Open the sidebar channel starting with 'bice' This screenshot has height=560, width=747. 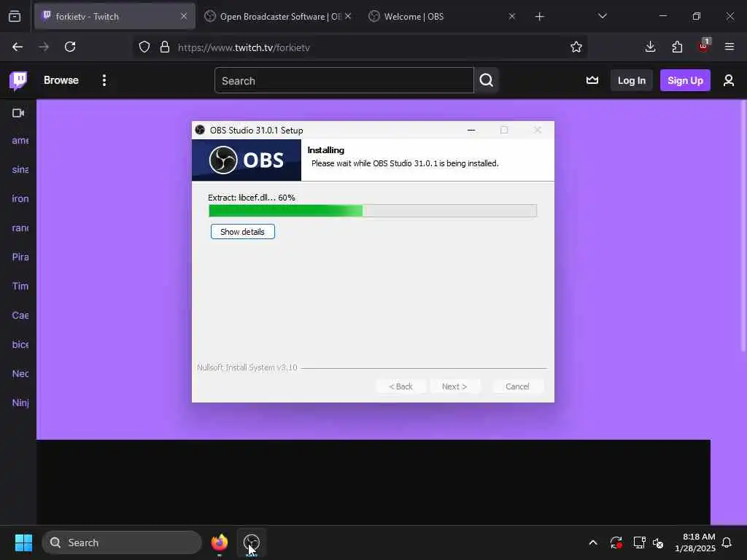click(x=20, y=344)
